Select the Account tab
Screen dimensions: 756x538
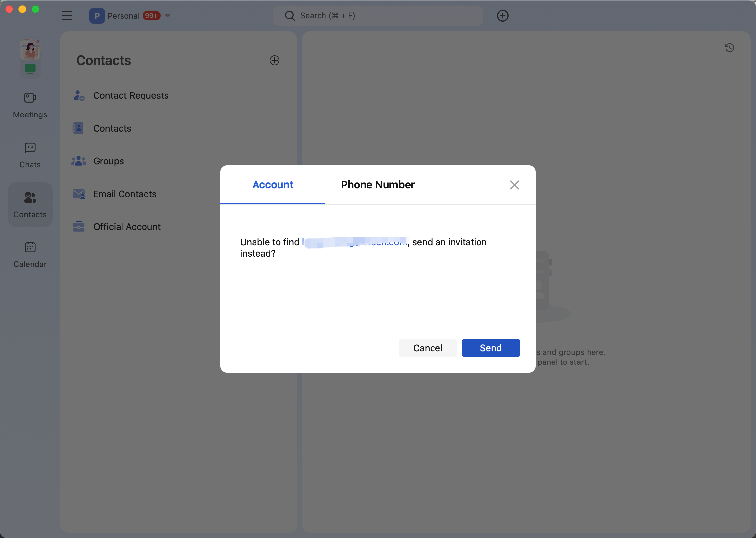tap(273, 184)
